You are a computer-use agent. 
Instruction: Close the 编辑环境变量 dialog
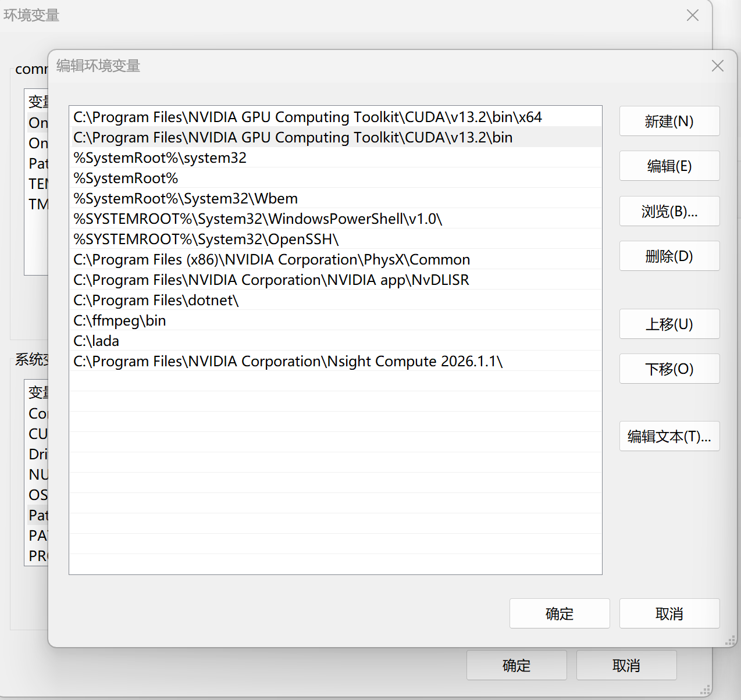[718, 66]
